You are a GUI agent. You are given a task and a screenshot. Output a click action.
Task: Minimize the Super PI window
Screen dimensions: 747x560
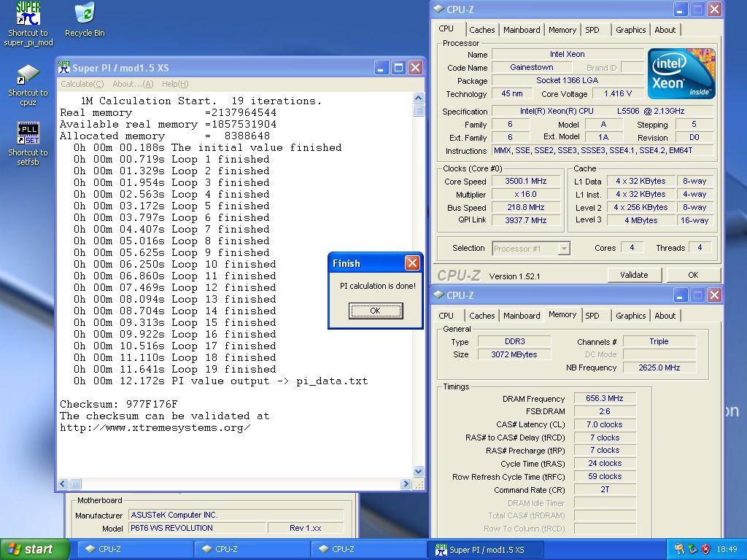tap(381, 68)
